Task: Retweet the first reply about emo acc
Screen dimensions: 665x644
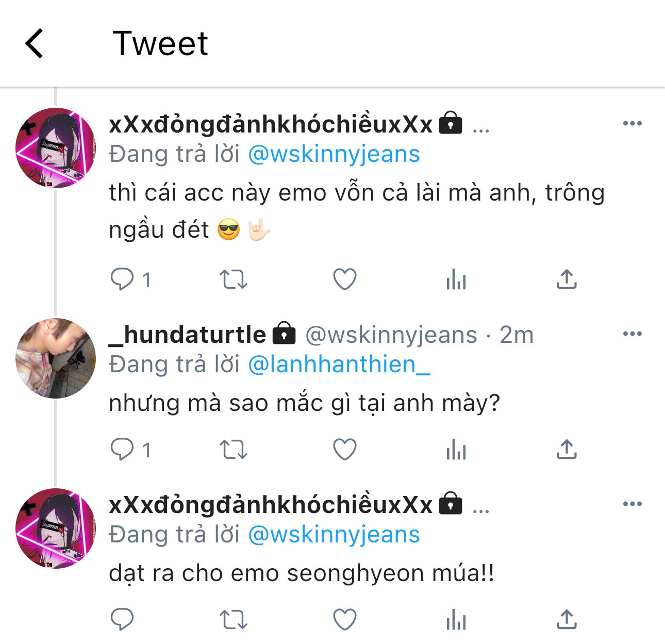Action: pos(234,279)
